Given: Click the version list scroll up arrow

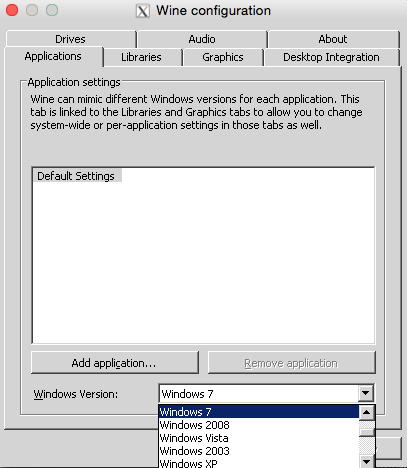Looking at the screenshot, I should click(x=367, y=412).
